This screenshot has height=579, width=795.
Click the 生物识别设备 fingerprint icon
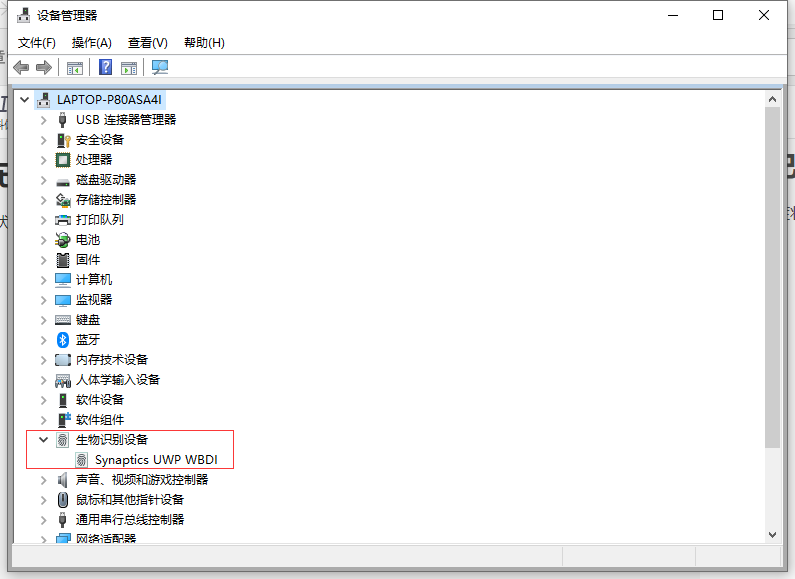coord(62,440)
